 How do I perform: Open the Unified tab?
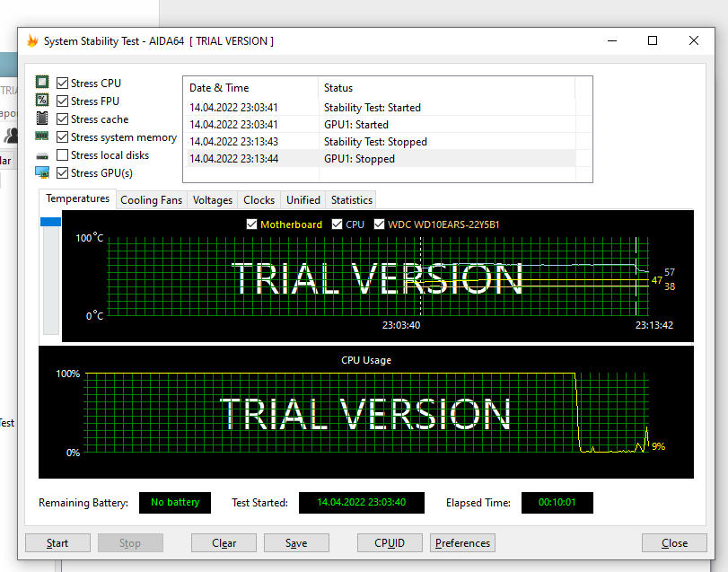pos(303,200)
